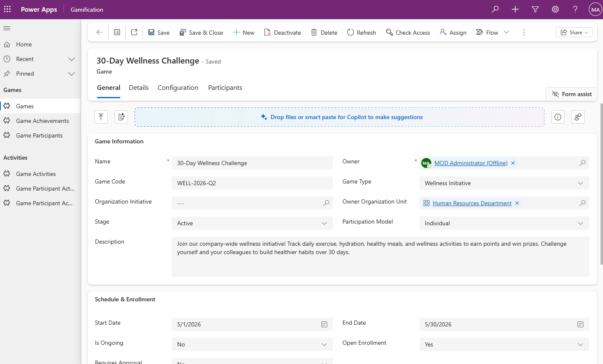Go back with the arrow button

(x=99, y=32)
